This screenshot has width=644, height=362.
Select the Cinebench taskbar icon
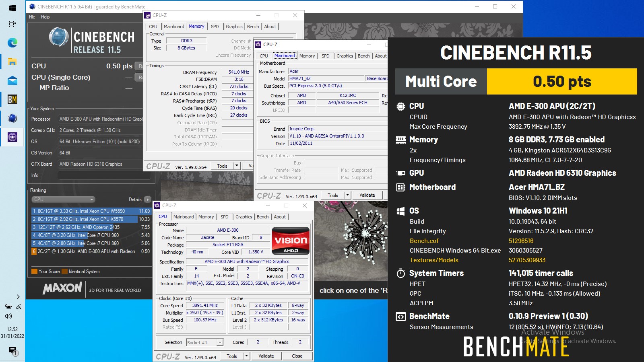[12, 118]
